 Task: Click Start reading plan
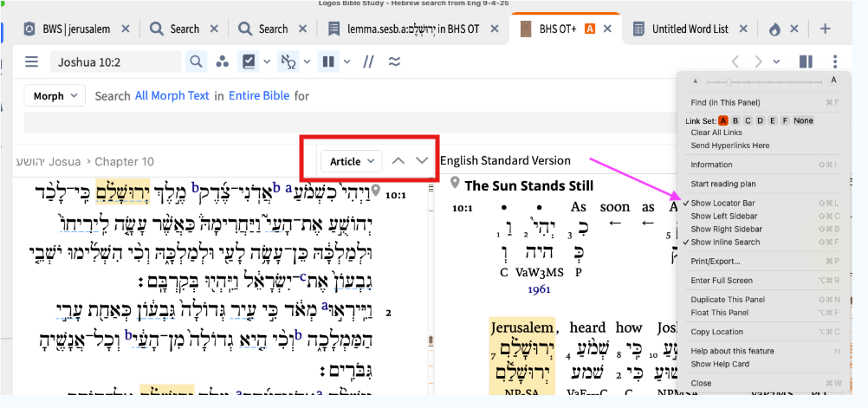[x=723, y=184]
